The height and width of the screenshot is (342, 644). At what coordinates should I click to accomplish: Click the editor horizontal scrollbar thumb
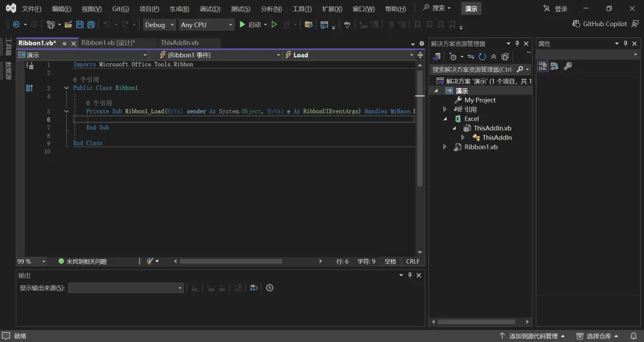(231, 261)
